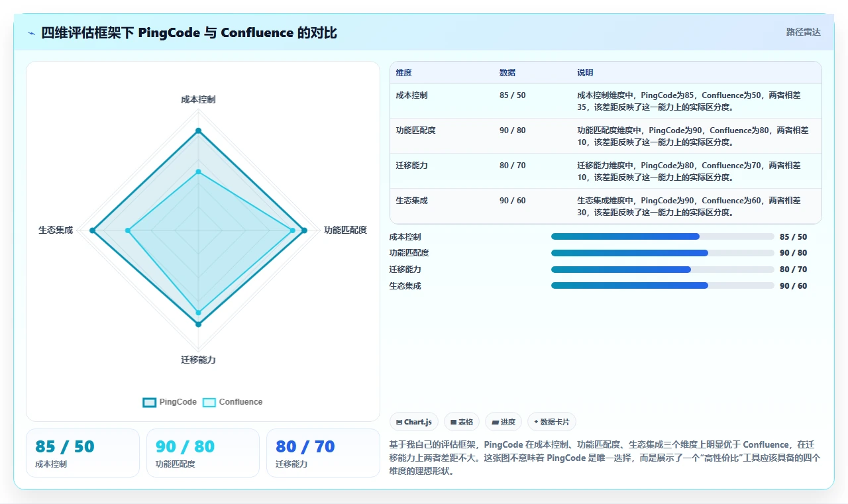848x504 pixels.
Task: Click the chart title 四维评估框架下 heading
Action: coord(189,32)
